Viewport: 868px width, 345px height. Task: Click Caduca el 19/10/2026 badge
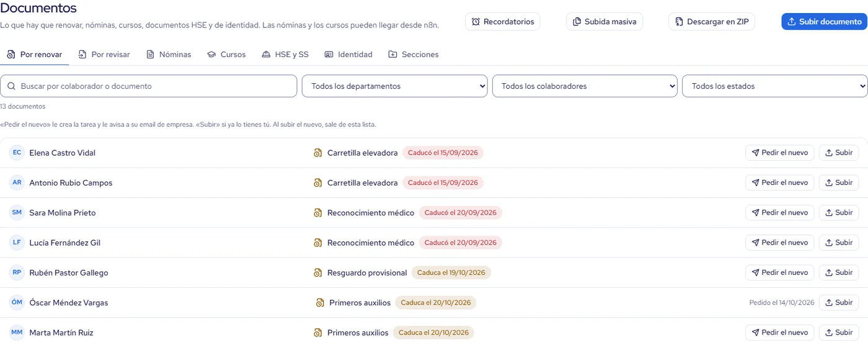coord(451,272)
